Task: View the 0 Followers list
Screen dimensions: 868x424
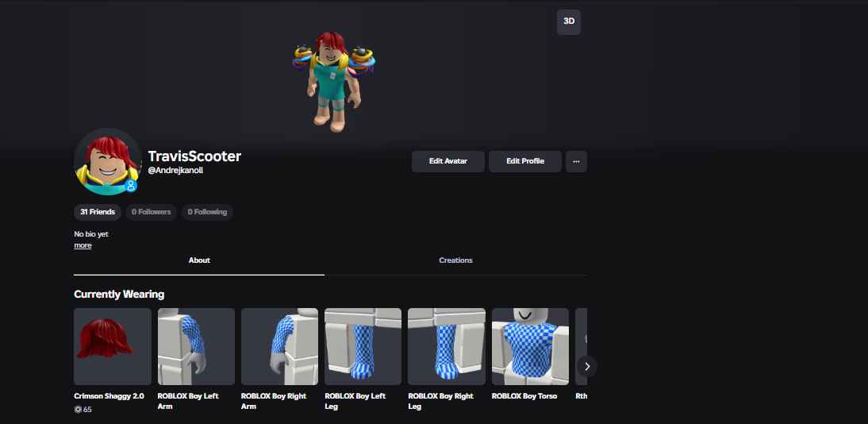Action: (x=151, y=212)
